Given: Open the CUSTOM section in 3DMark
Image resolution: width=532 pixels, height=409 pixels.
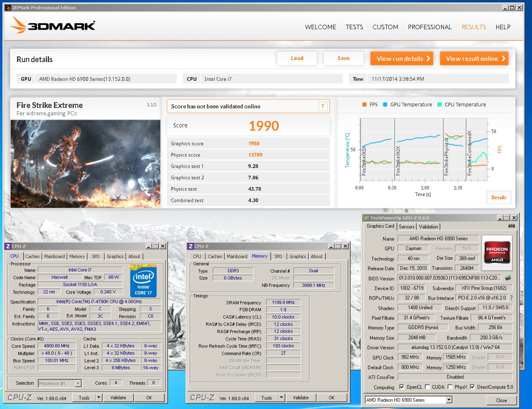Looking at the screenshot, I should (385, 27).
